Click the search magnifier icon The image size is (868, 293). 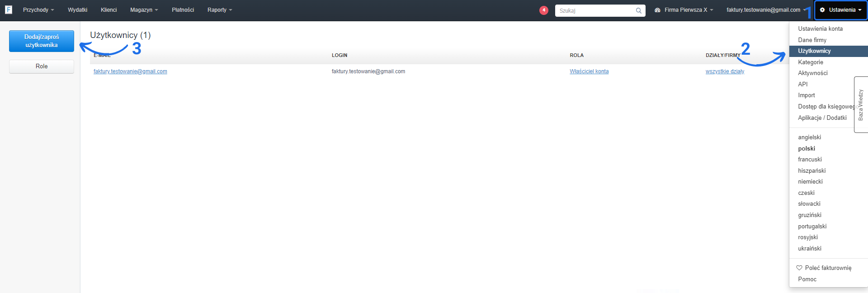coord(638,10)
